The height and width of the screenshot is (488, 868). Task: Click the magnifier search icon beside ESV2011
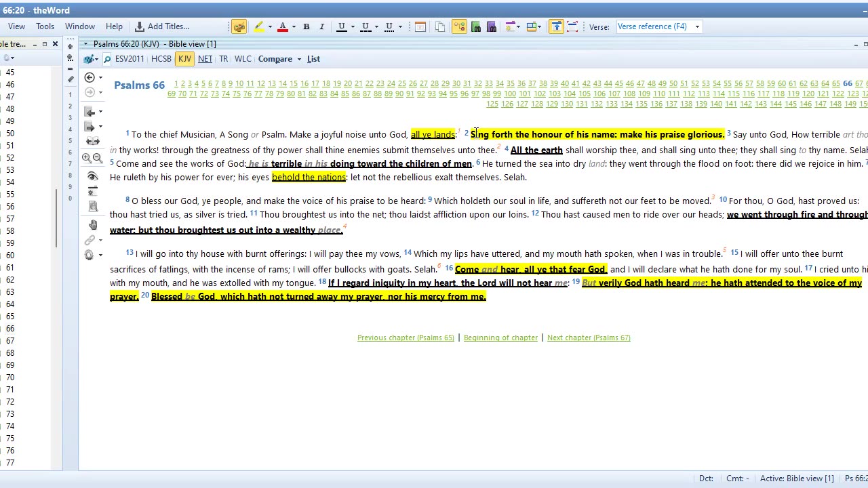107,59
